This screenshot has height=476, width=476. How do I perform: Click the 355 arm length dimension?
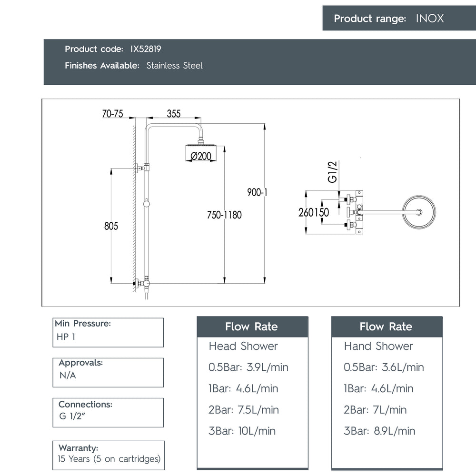click(174, 114)
